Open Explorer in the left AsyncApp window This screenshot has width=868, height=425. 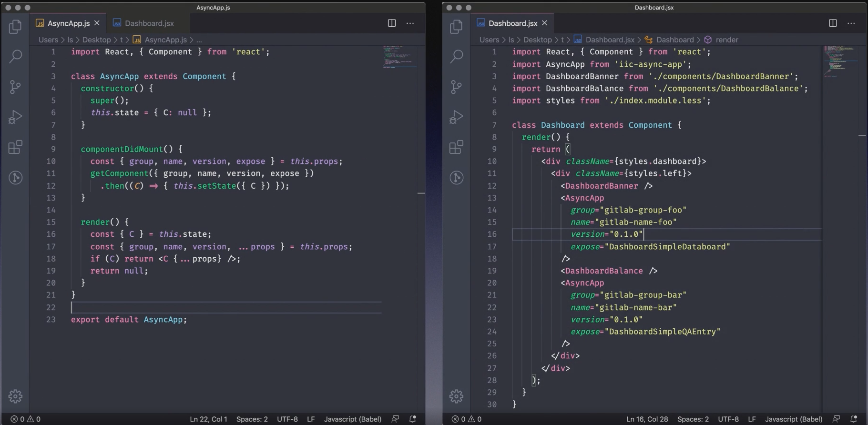coord(15,27)
